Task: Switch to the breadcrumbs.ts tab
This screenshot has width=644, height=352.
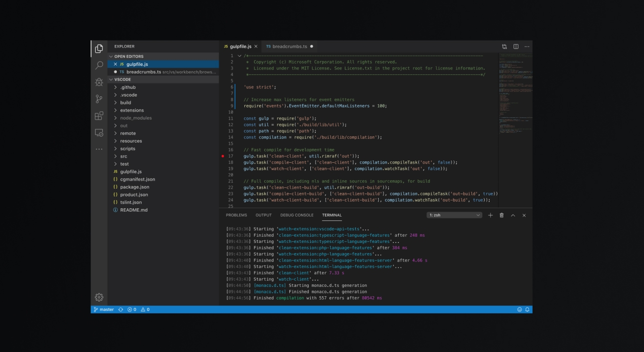Action: 289,46
